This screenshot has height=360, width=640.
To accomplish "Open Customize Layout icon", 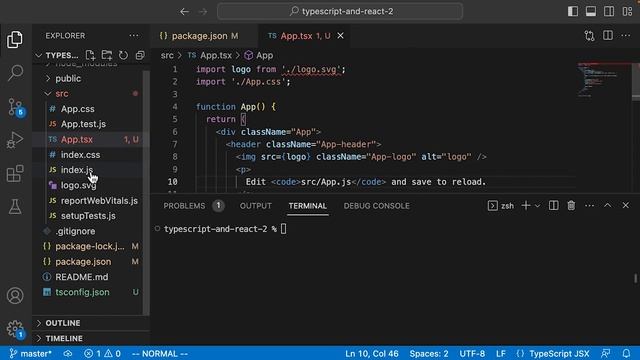I will point(627,11).
